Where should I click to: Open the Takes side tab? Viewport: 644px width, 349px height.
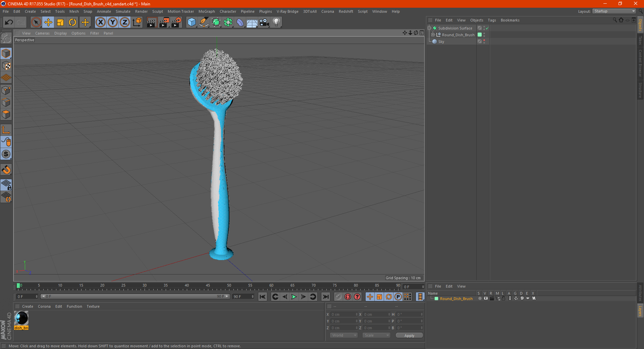640,40
